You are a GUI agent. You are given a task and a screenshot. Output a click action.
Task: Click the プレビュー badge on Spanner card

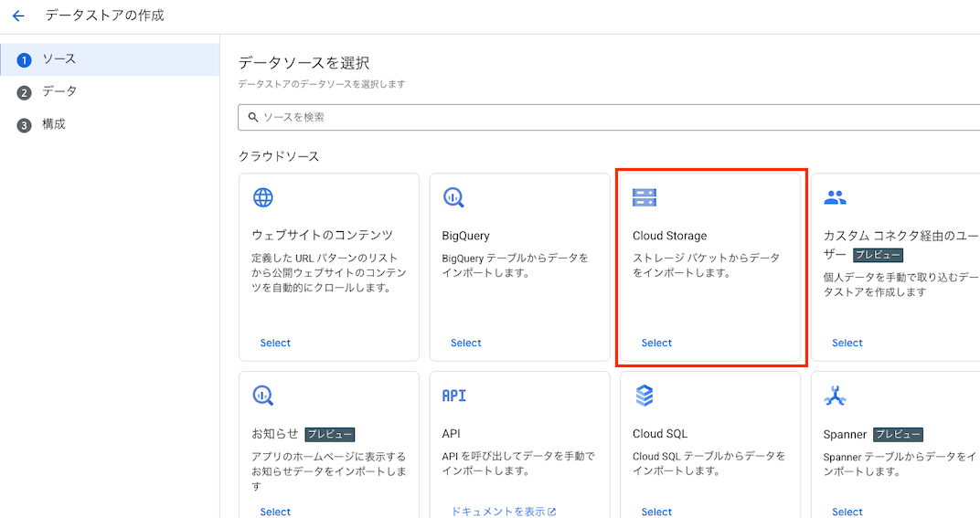click(898, 434)
